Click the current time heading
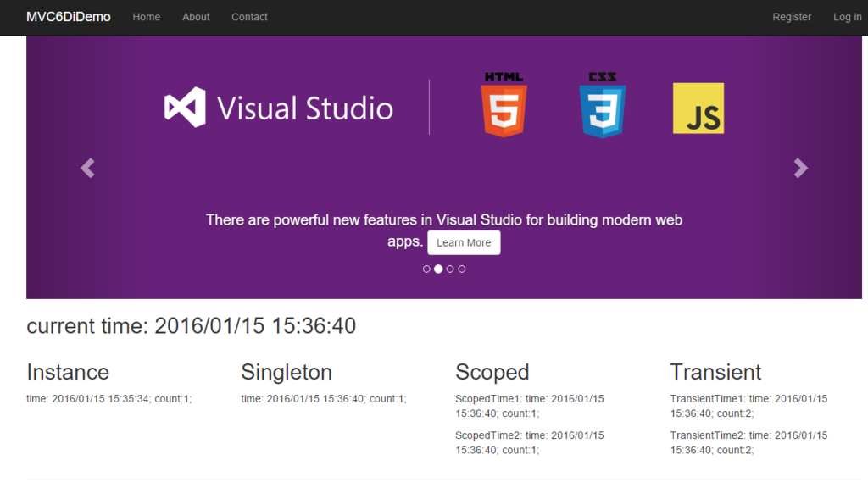The height and width of the screenshot is (488, 868). (x=191, y=326)
